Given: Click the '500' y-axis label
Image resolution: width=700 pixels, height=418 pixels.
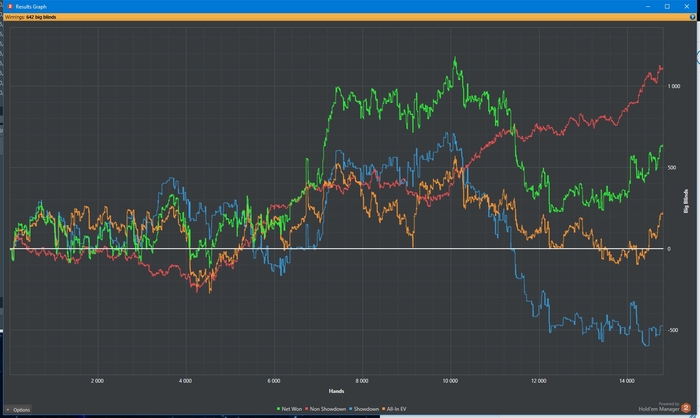Looking at the screenshot, I should click(672, 168).
